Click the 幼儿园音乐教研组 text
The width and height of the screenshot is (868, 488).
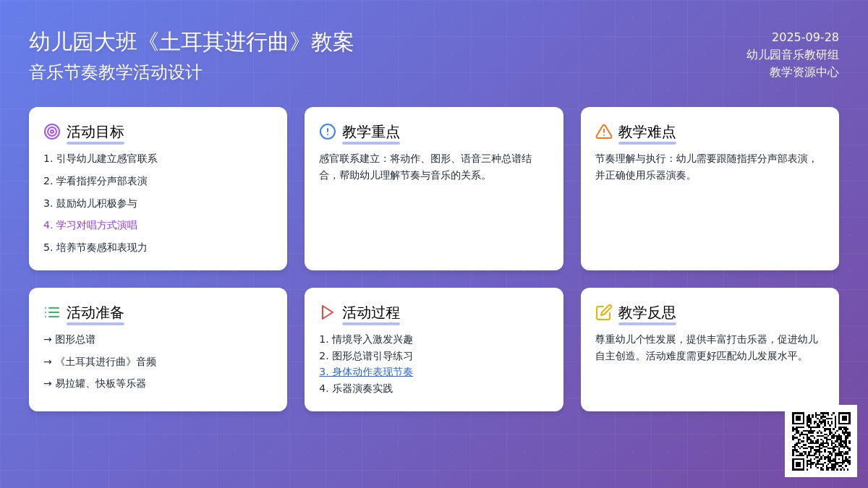point(792,54)
